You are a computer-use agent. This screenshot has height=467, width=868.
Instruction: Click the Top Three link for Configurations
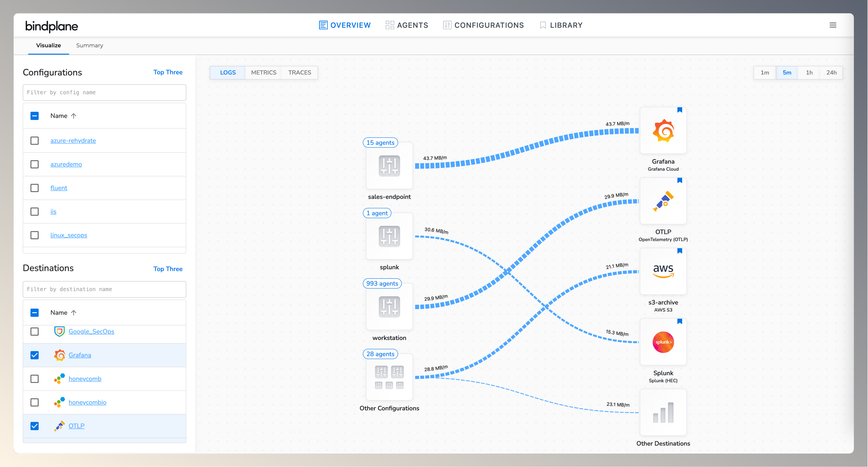[168, 72]
